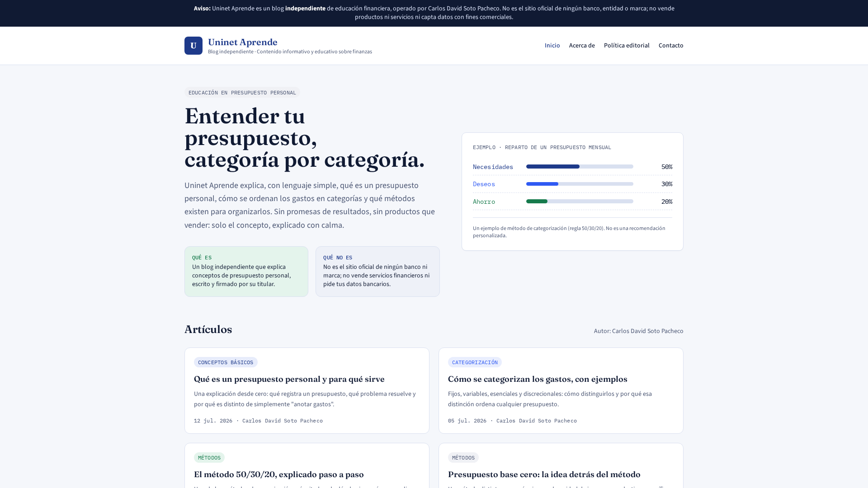Click the Necesidades progress bar
Image resolution: width=868 pixels, height=488 pixels.
tap(580, 167)
